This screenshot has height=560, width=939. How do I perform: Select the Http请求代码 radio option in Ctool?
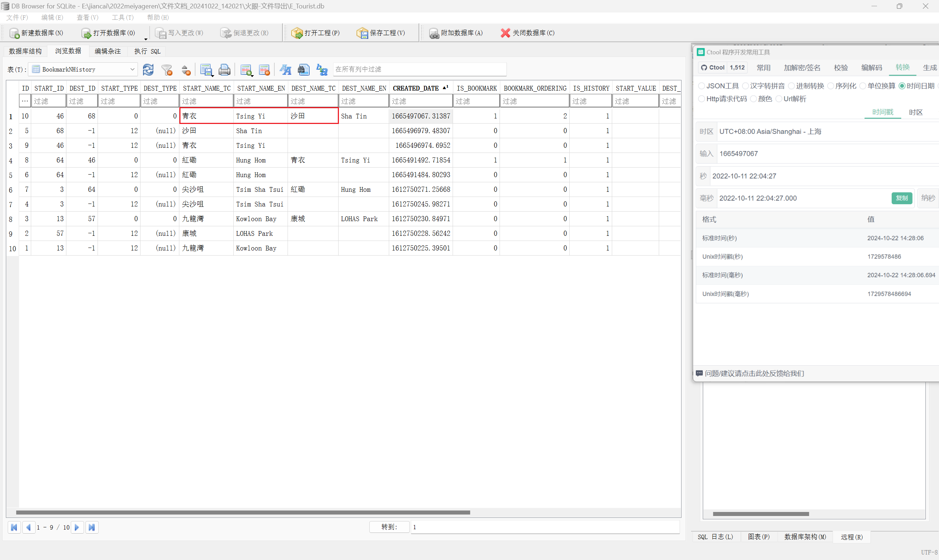pyautogui.click(x=702, y=99)
